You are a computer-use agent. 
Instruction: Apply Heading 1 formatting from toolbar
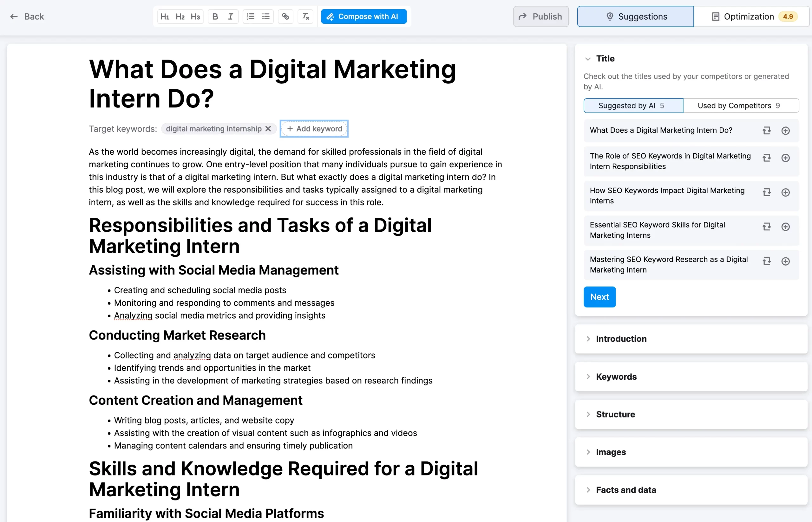[165, 16]
